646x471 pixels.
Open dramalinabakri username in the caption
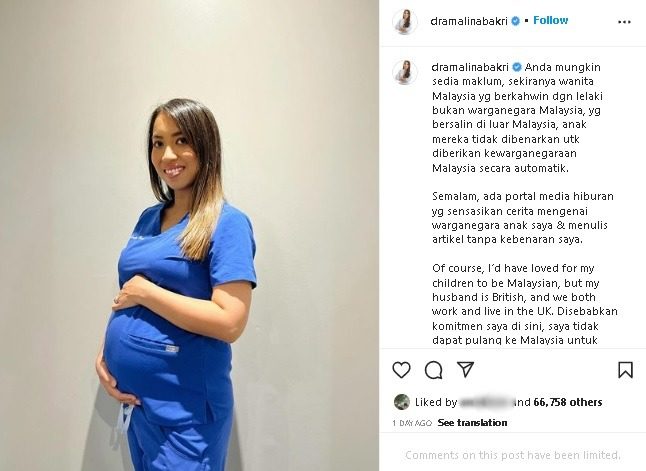470,67
